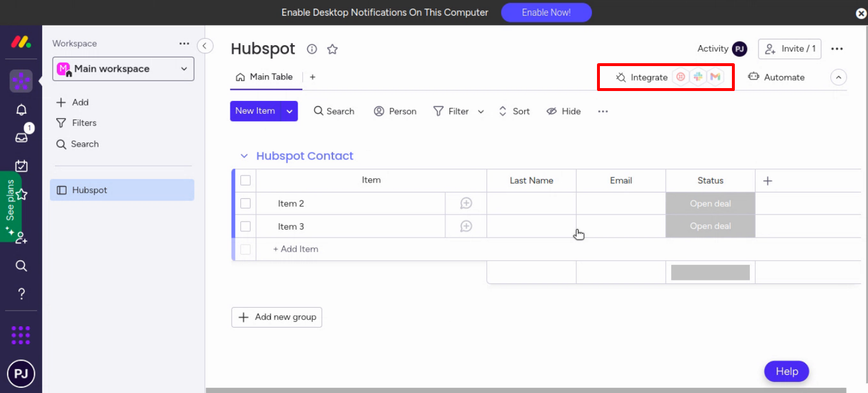
Task: Add a new column with plus
Action: click(x=768, y=181)
